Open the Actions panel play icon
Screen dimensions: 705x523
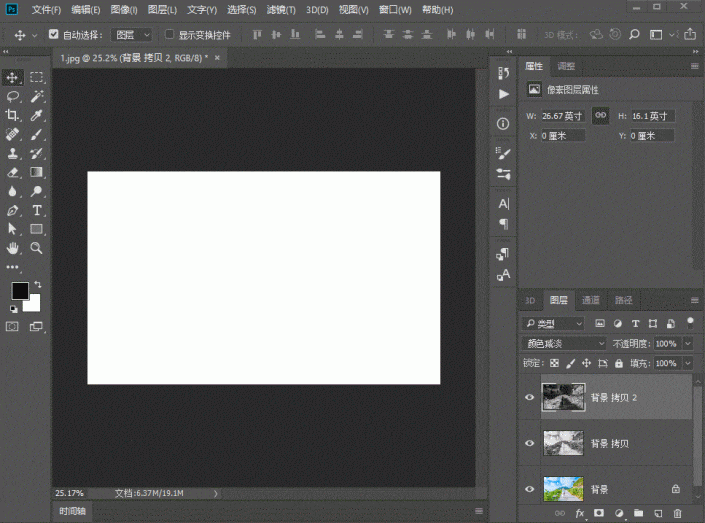(x=504, y=94)
